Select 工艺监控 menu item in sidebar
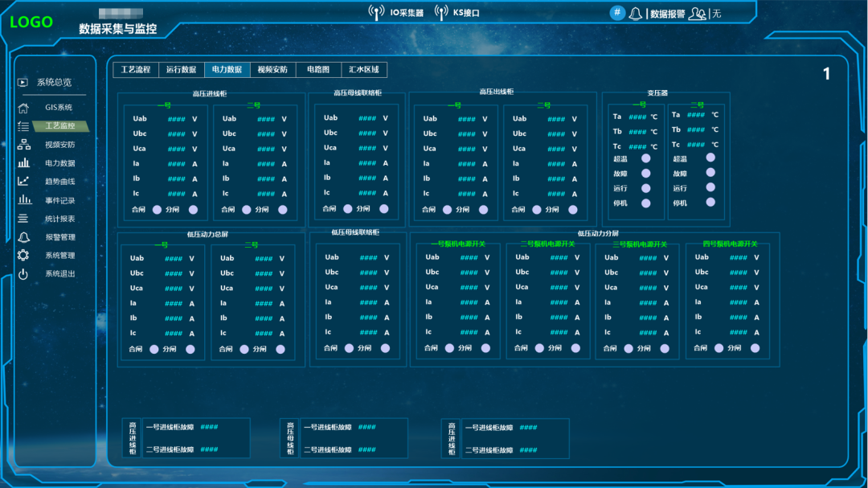 [x=61, y=125]
